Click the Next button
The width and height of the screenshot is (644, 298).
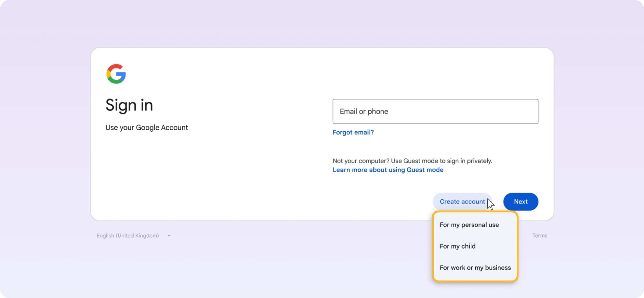520,202
